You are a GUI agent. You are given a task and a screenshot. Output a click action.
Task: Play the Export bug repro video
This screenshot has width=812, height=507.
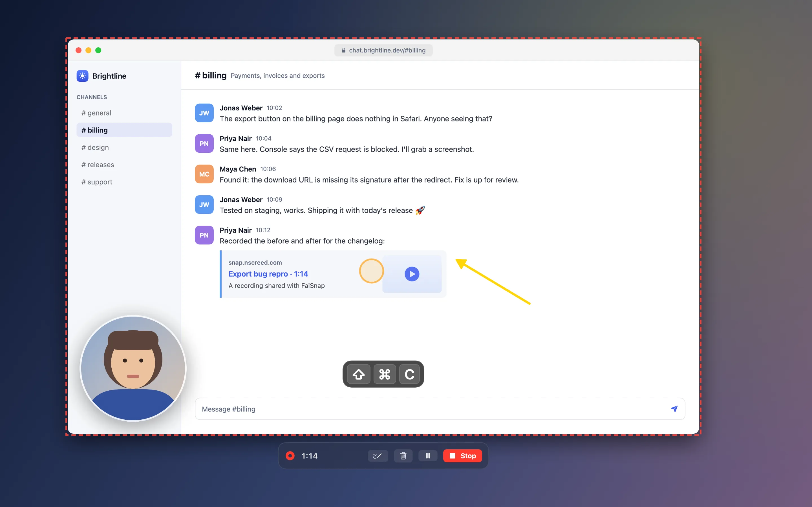point(412,274)
